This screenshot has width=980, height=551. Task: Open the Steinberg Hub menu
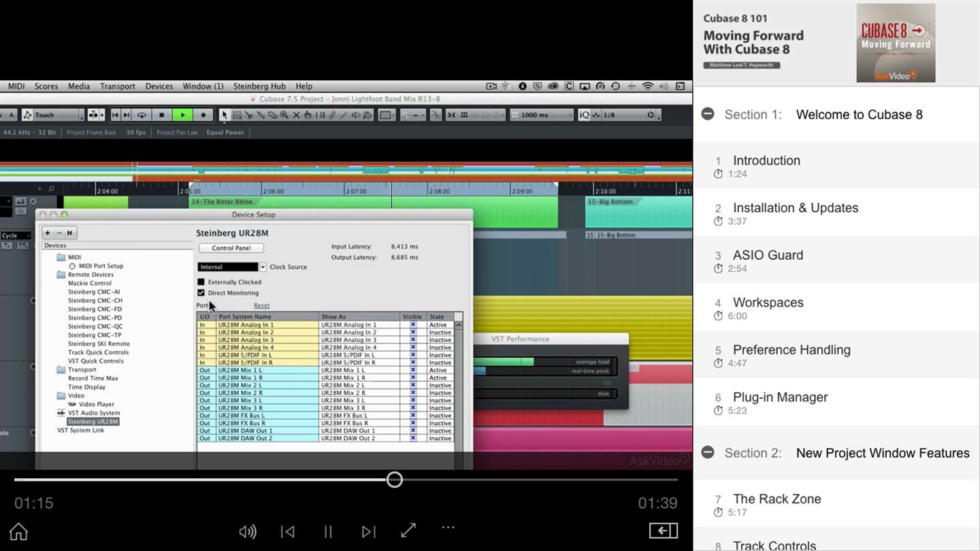click(259, 86)
